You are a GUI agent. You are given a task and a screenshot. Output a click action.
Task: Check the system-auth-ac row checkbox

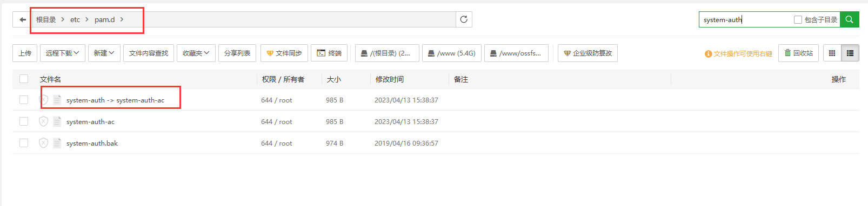tap(24, 121)
